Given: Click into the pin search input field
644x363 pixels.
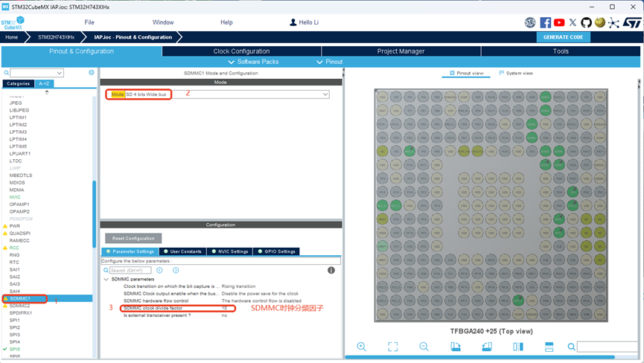Looking at the screenshot, I should click(x=608, y=347).
